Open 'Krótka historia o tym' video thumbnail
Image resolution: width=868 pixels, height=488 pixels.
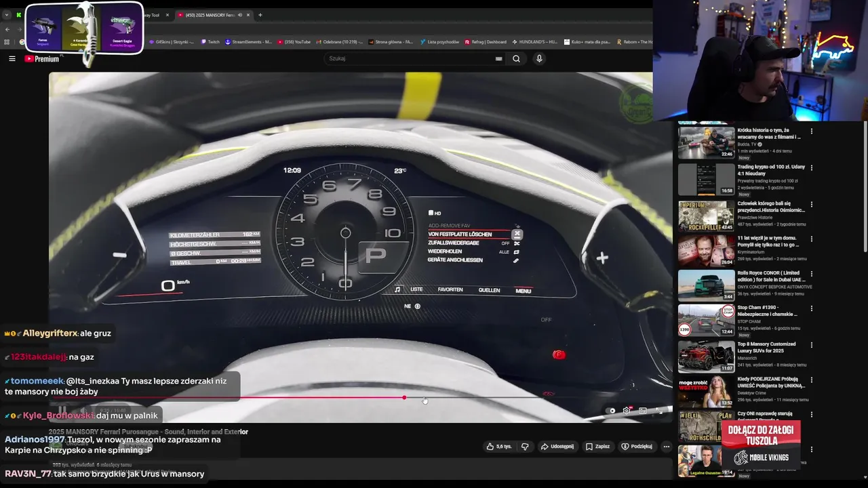click(x=706, y=142)
